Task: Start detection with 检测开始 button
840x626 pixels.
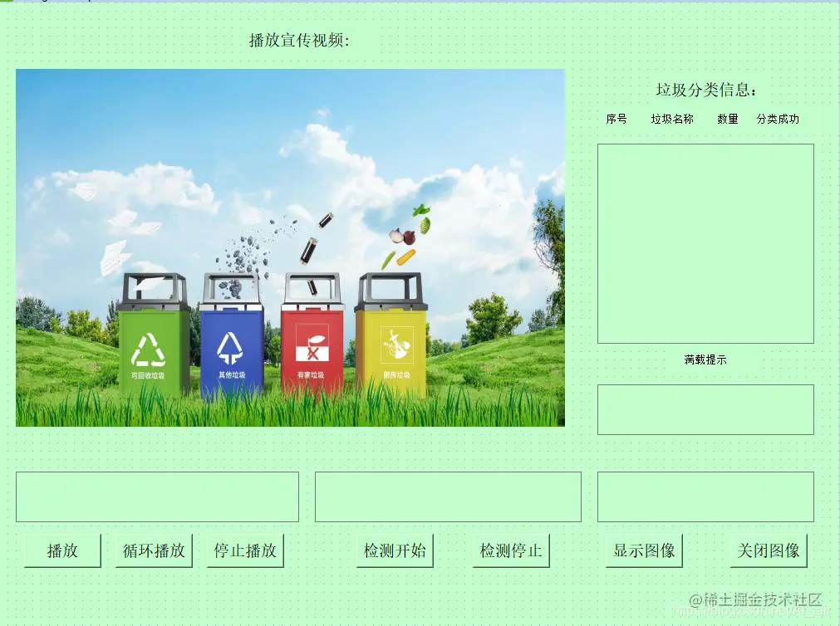Action: tap(395, 550)
